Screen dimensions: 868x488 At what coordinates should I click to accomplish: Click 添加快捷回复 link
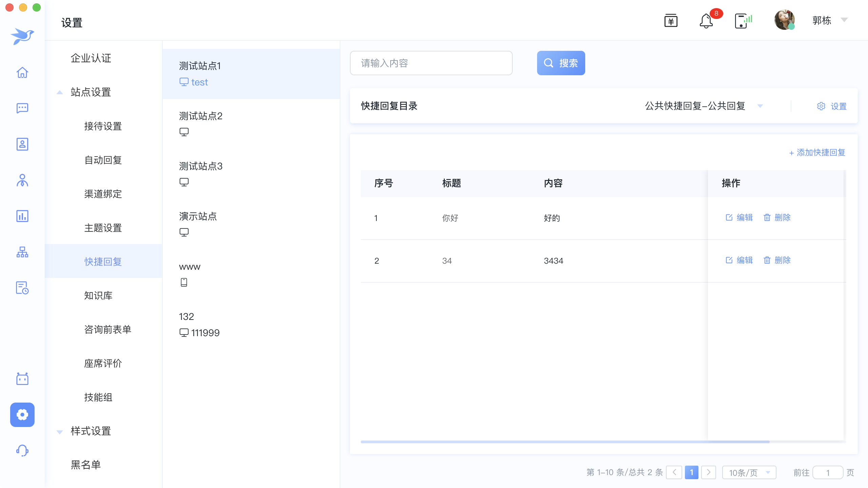[817, 152]
